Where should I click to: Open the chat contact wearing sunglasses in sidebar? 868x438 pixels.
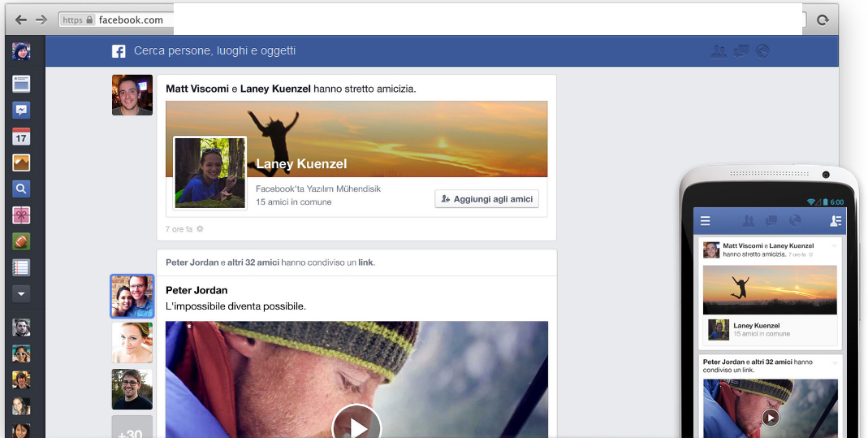click(21, 353)
